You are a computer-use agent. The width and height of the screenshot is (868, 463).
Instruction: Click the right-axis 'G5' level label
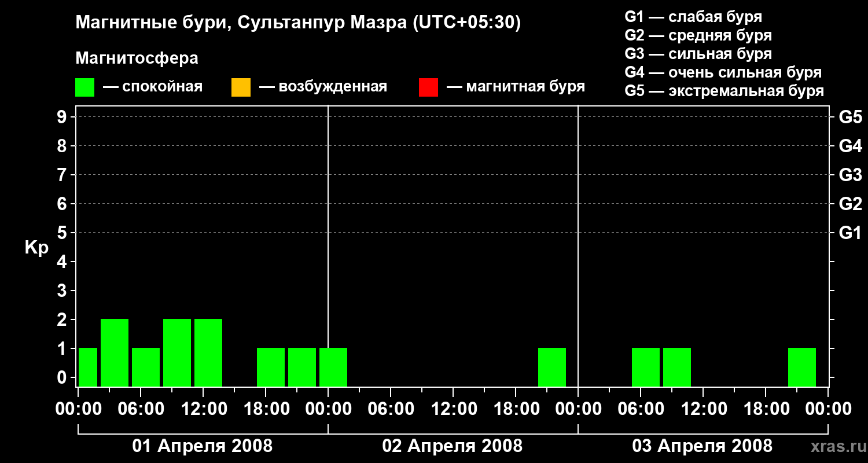[x=850, y=117]
